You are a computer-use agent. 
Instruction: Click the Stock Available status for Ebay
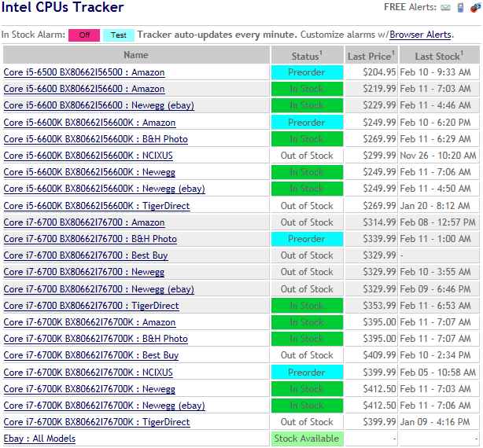(306, 439)
